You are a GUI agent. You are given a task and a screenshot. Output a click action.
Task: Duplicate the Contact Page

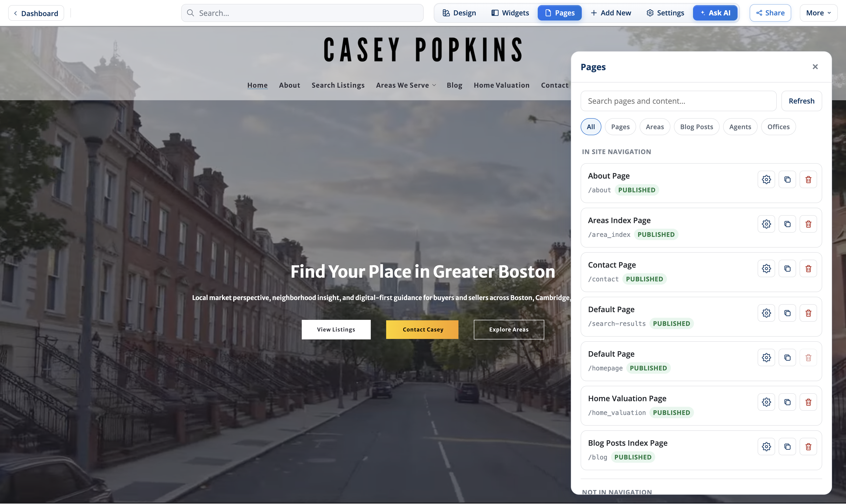[x=787, y=268]
